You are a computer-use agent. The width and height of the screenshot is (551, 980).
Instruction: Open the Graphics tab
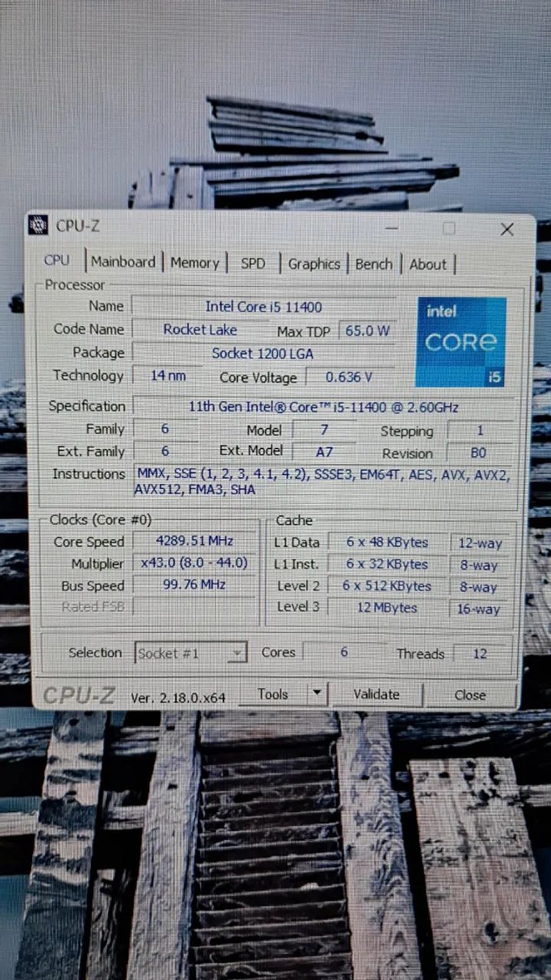[314, 264]
